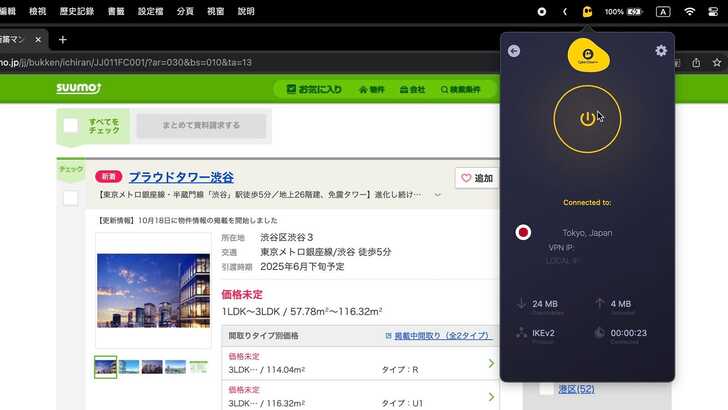
Task: Check the すべてをチェック checkbox
Action: 71,126
